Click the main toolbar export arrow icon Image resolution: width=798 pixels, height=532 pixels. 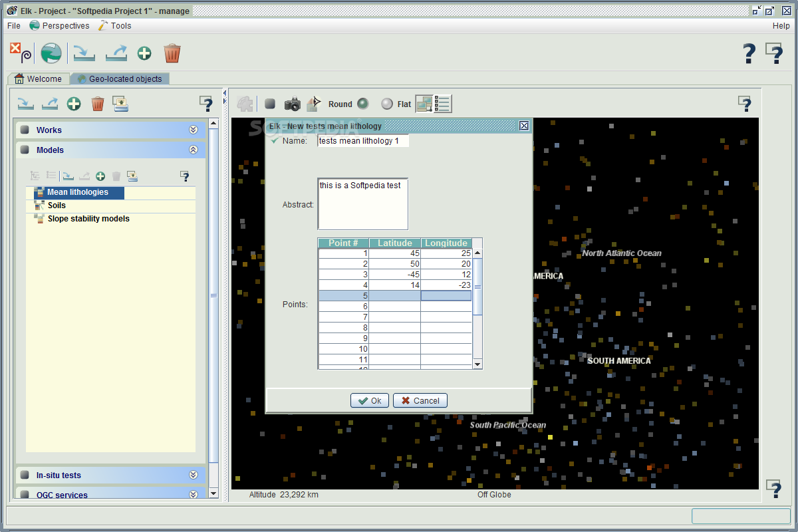pos(116,53)
